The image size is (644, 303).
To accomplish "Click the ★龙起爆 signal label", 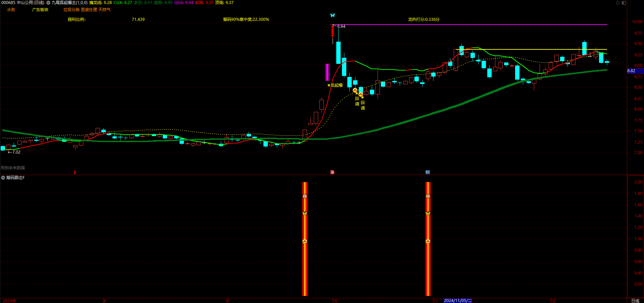I will 335,85.
